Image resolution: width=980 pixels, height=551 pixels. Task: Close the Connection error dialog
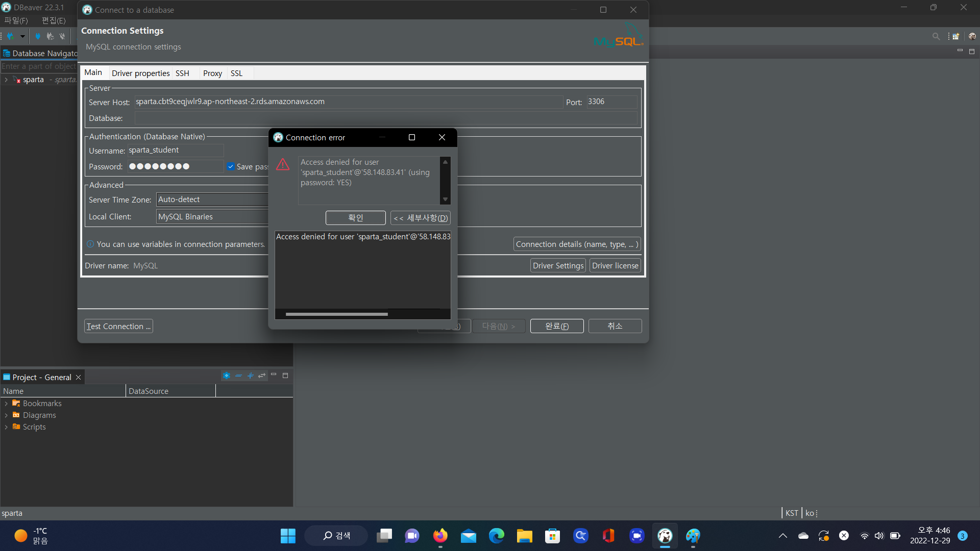(x=442, y=138)
